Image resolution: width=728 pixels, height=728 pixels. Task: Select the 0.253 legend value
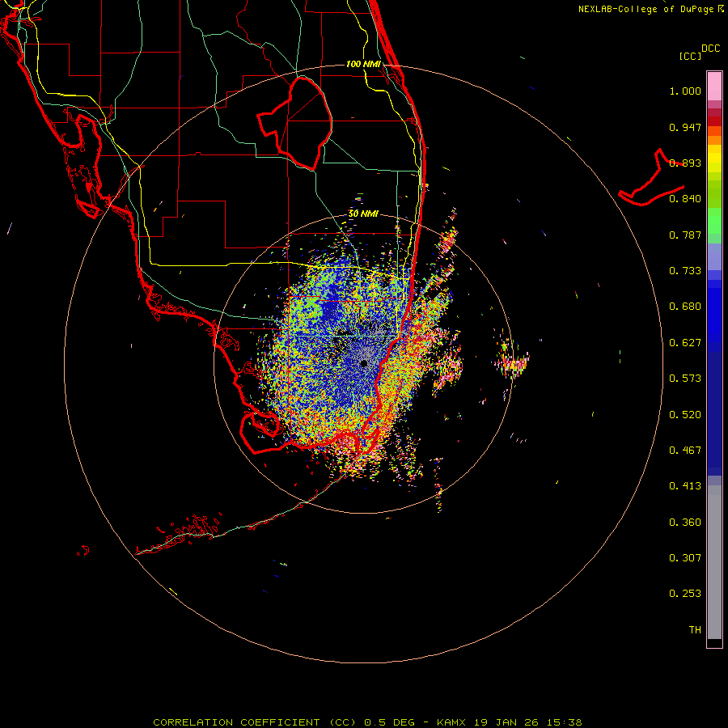click(685, 594)
